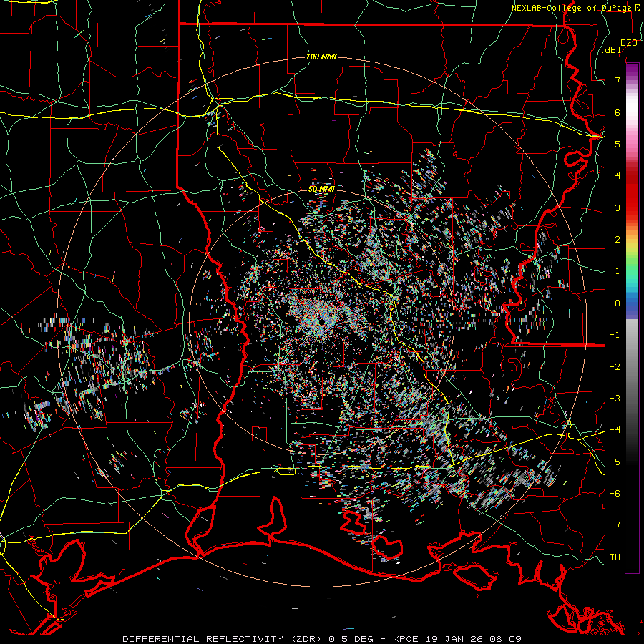Click the DIFFERENTIAL REFLECTIVITY (ZDR) caption text
644x644 pixels.
223,639
